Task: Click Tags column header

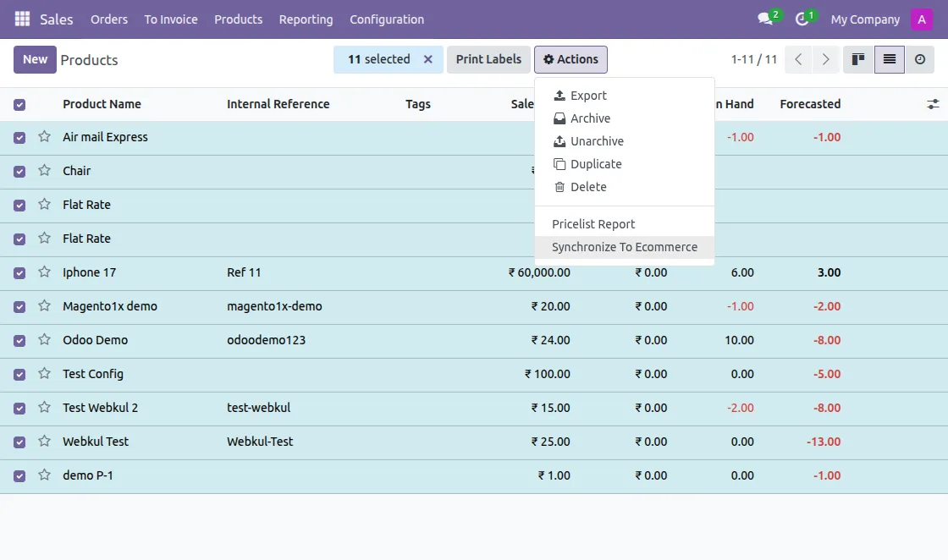Action: pos(418,104)
